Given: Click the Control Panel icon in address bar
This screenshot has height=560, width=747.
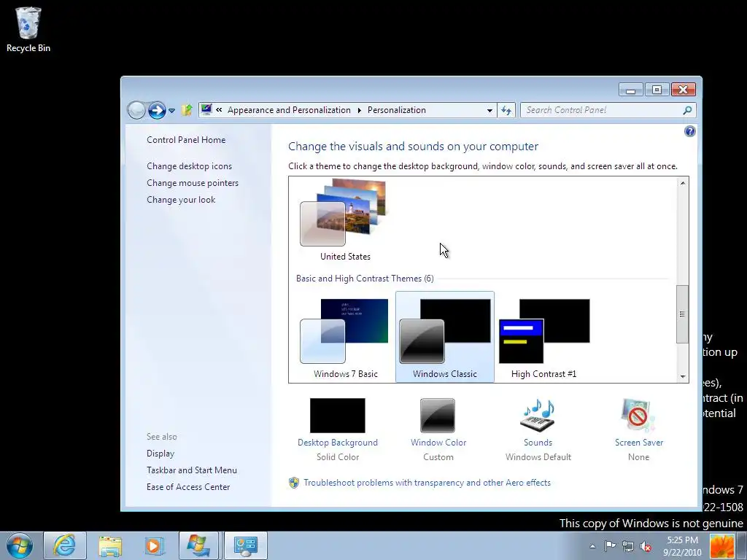Looking at the screenshot, I should coord(206,109).
